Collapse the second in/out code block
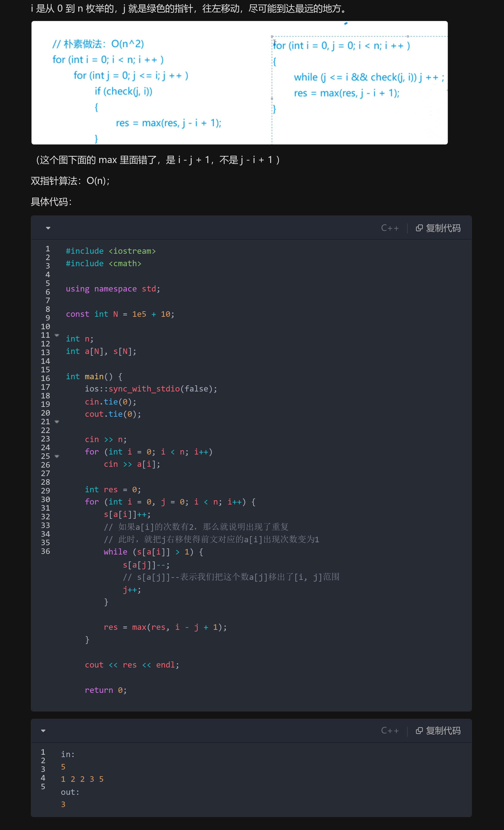504x830 pixels. tap(43, 731)
